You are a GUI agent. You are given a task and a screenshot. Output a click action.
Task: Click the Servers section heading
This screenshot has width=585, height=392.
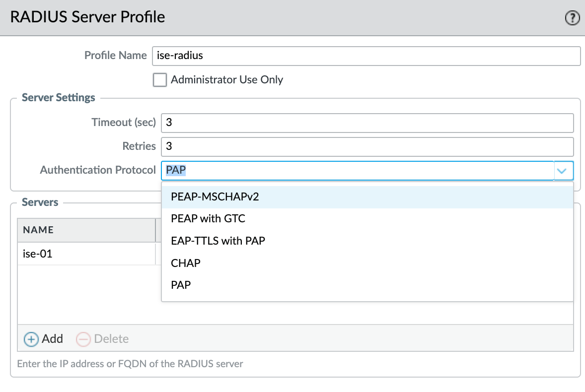pos(40,202)
